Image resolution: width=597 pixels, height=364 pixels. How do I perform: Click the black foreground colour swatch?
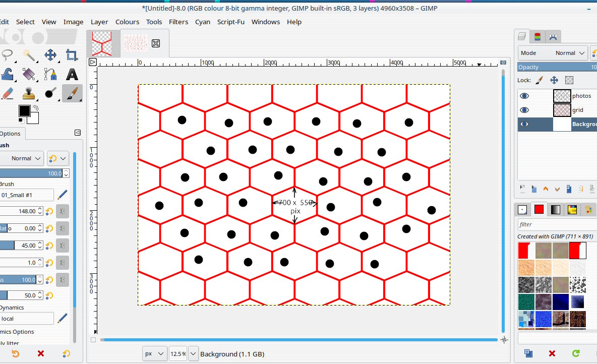(24, 111)
